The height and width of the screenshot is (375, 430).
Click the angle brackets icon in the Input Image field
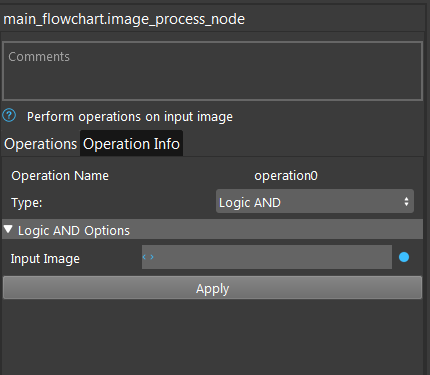148,257
